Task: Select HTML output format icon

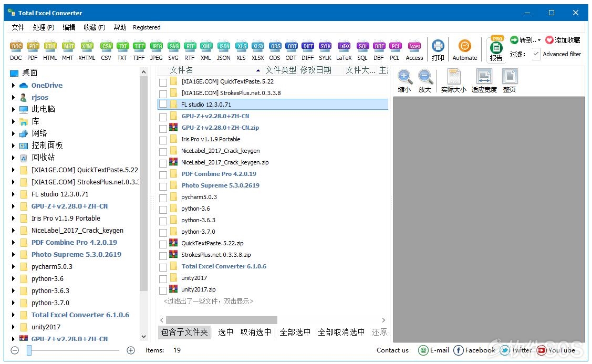Action: [50, 50]
